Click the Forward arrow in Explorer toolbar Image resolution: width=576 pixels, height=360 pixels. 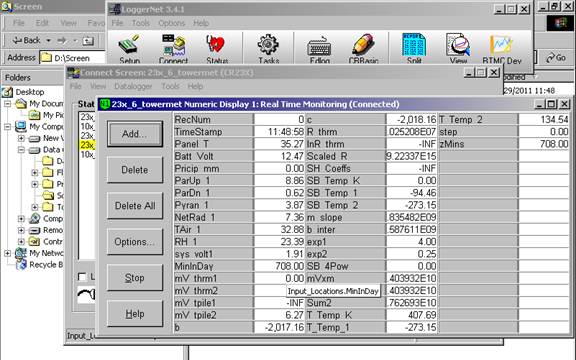(62, 40)
